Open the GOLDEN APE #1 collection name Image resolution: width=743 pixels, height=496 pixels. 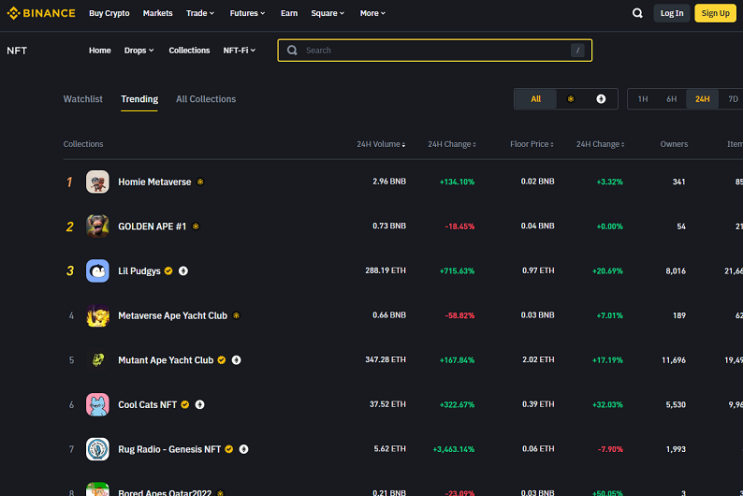click(x=152, y=226)
